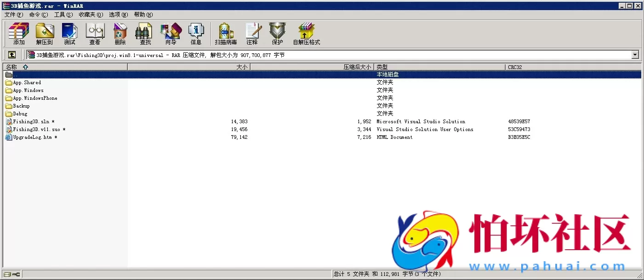Screen dimensions: 644x280
Task: Click the up-one-level folder arrow button
Action: point(11,54)
